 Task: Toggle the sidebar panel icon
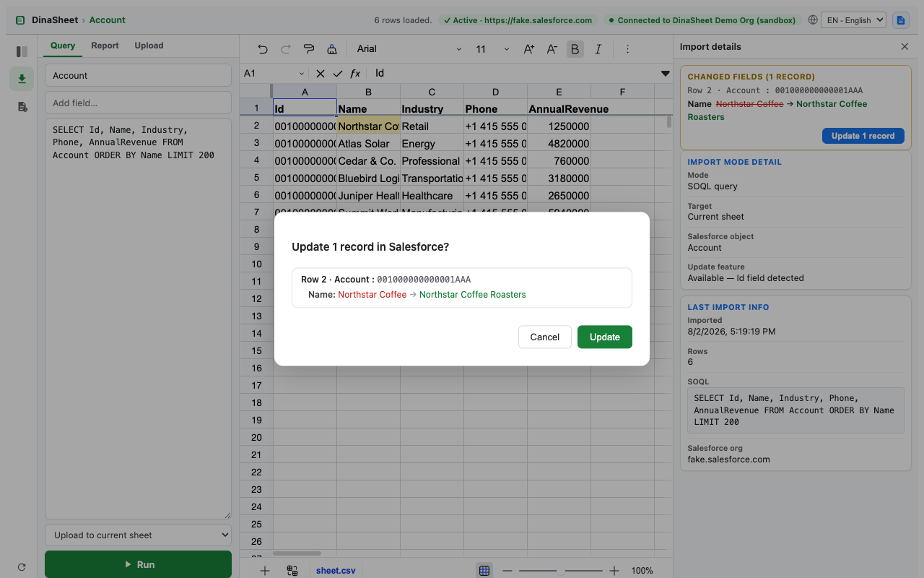(22, 52)
